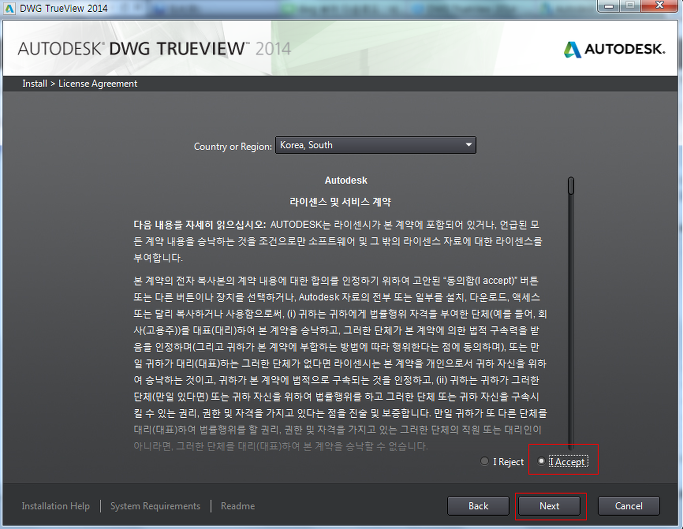The image size is (683, 529).
Task: Open the Country or Region dropdown
Action: point(375,145)
